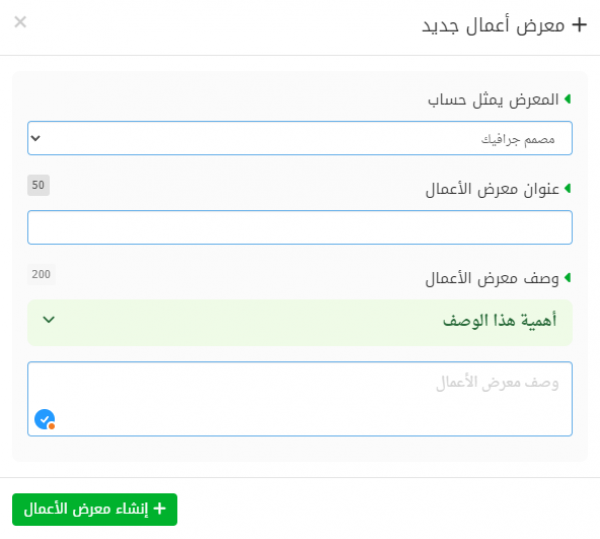Click the green arrow beside عنوان معرض الأعمال
Image resolution: width=600 pixels, height=539 pixels.
point(567,188)
